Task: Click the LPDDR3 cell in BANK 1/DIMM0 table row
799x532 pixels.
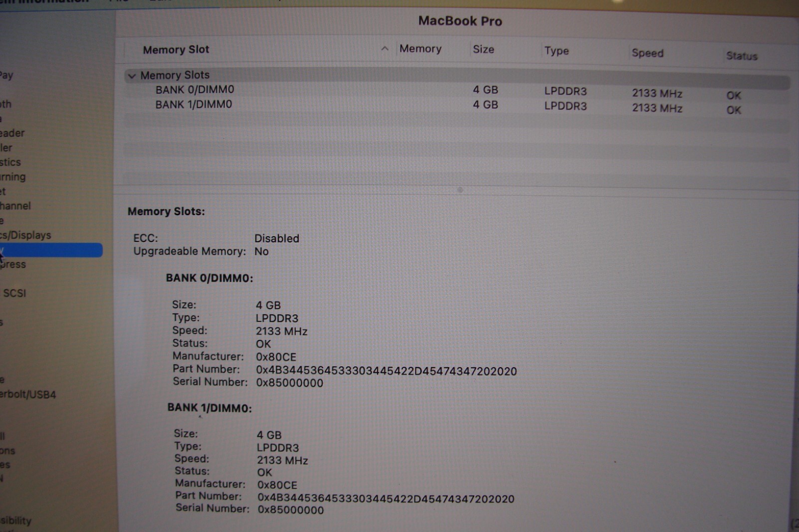Action: (565, 106)
